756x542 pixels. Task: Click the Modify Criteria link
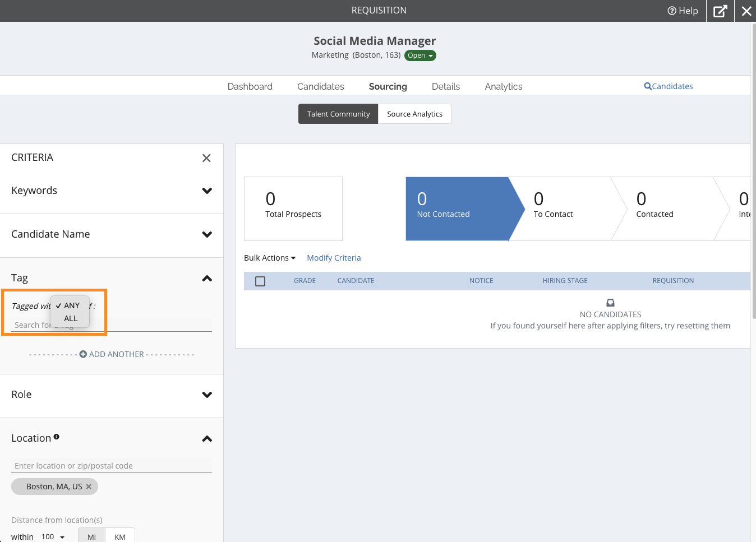click(x=334, y=258)
